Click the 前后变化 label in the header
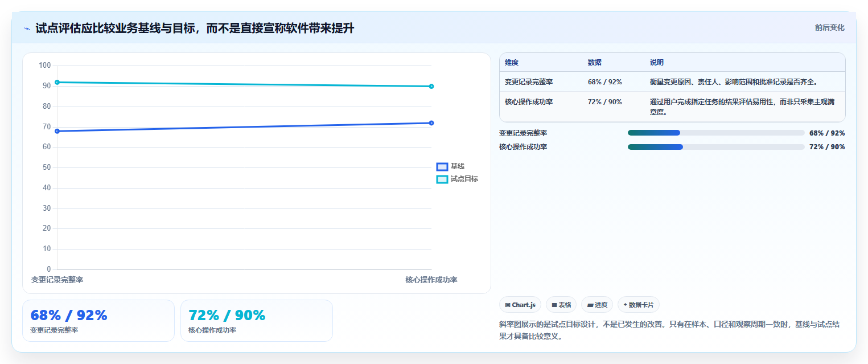The image size is (868, 364). pos(829,27)
